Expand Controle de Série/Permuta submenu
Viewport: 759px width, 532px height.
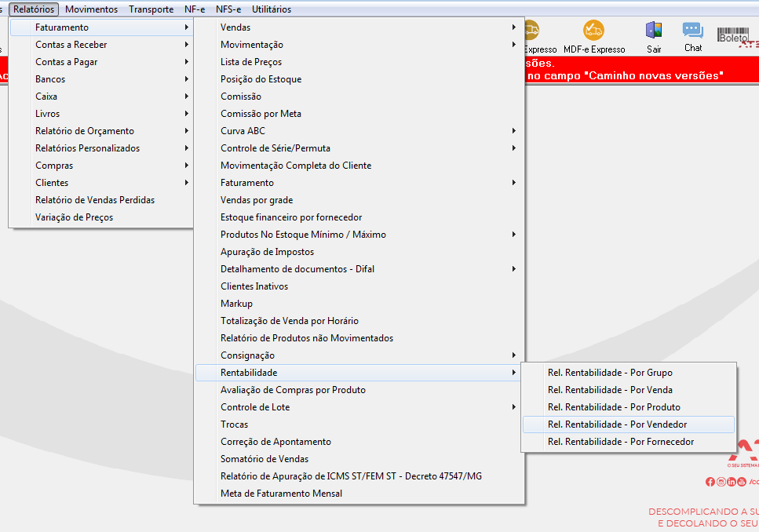[359, 148]
